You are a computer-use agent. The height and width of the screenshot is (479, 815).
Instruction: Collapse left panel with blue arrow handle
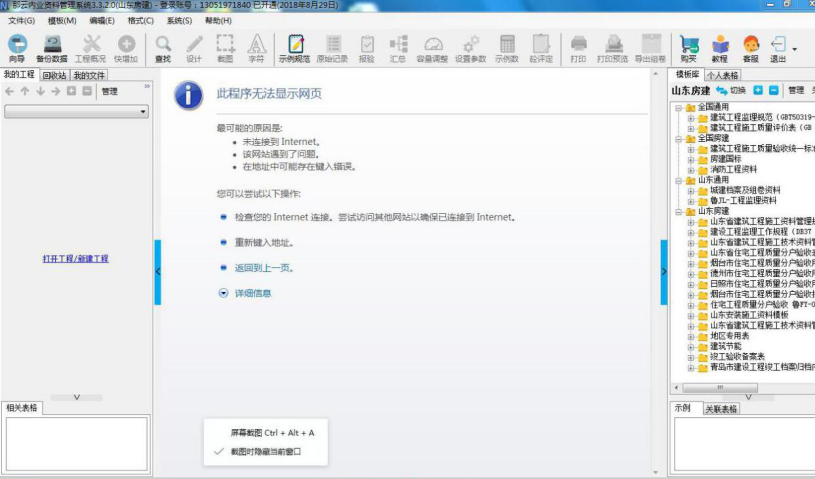[x=157, y=272]
